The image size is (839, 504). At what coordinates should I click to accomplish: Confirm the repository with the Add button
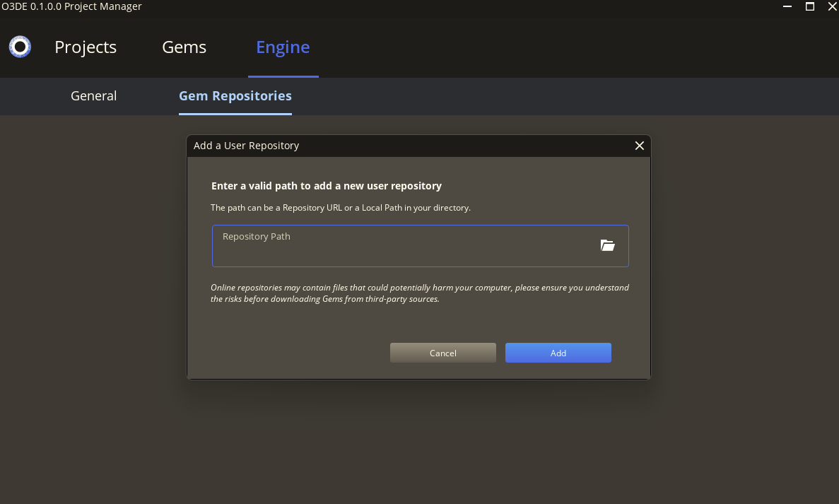(558, 352)
